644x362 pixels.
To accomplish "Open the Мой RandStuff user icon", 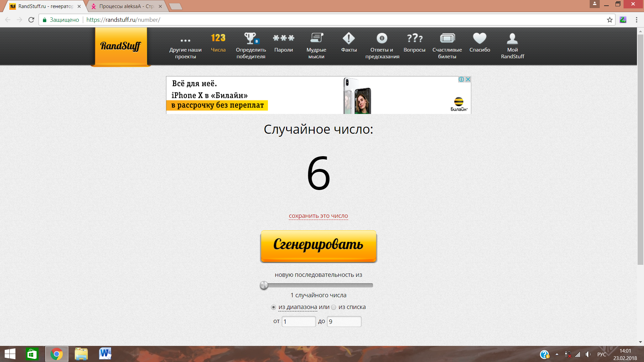I will click(x=512, y=38).
